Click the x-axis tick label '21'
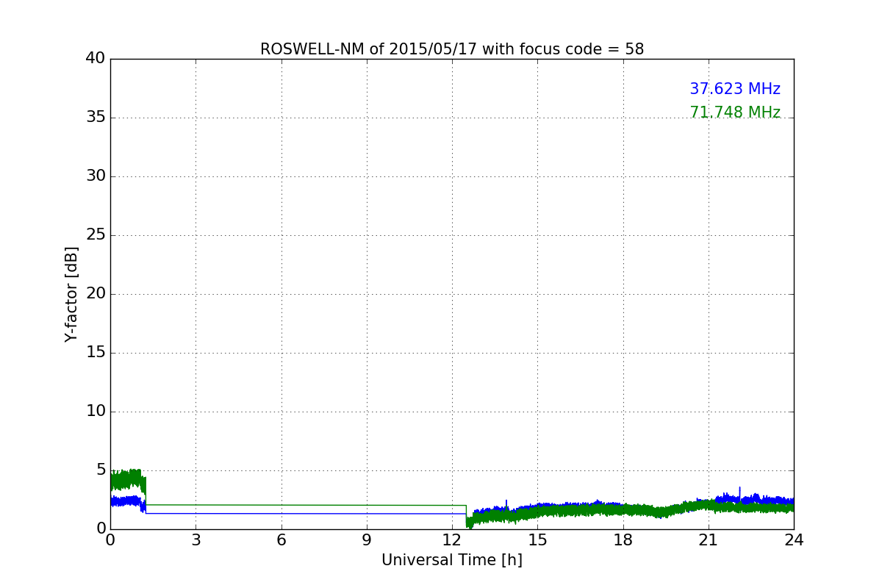This screenshot has width=882, height=588. tap(709, 539)
